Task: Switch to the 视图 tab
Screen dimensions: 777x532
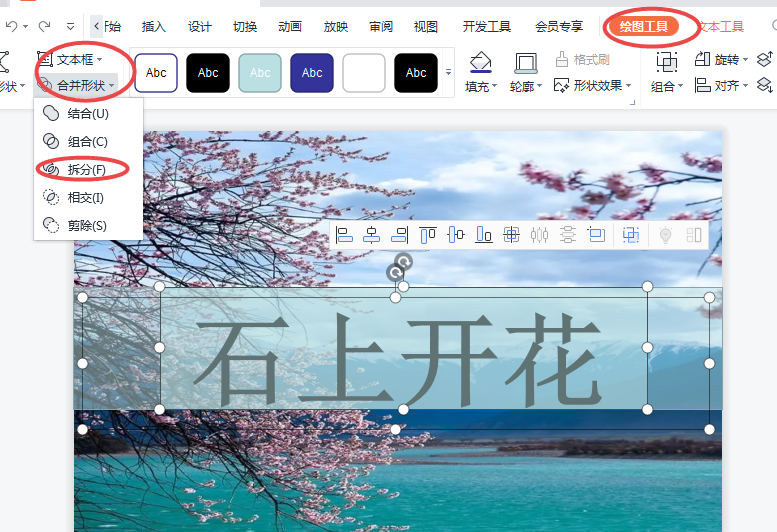Action: (x=426, y=27)
